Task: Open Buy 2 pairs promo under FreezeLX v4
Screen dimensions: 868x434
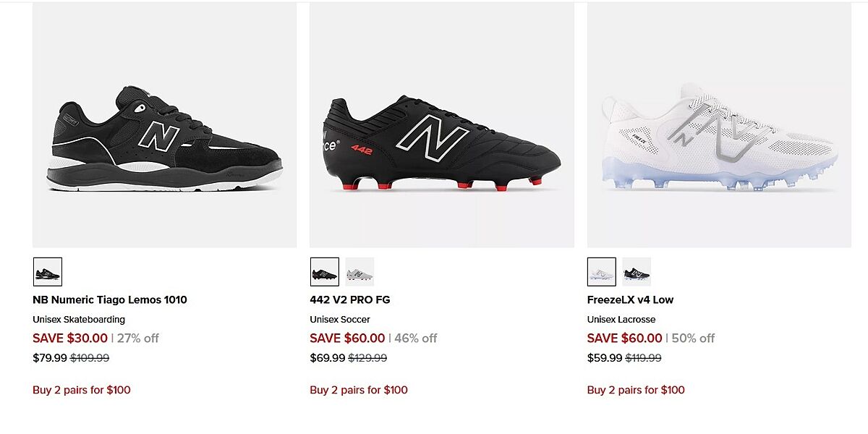Action: click(636, 390)
